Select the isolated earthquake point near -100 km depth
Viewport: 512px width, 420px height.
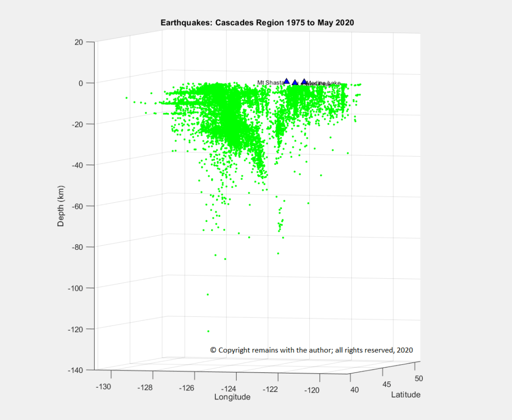pyautogui.click(x=207, y=294)
